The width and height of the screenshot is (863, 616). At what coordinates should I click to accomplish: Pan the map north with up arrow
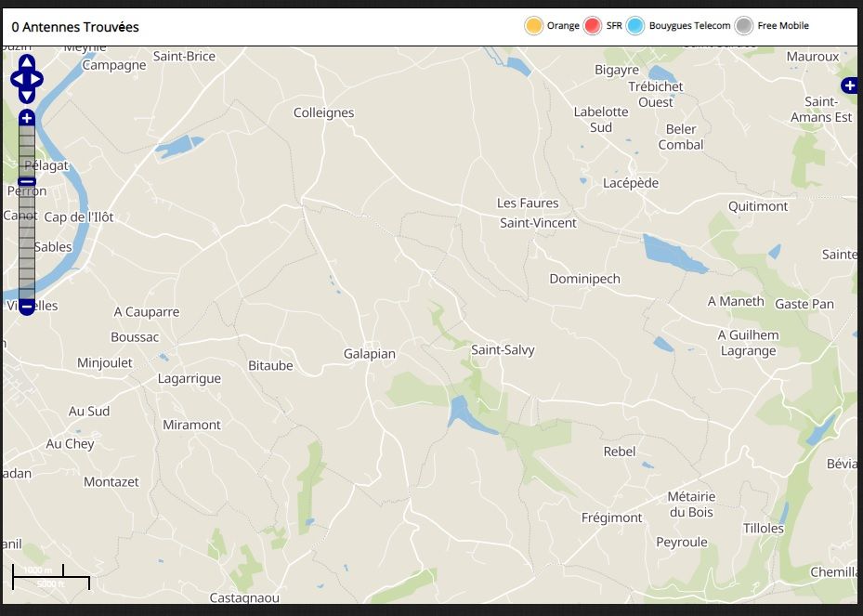point(27,63)
